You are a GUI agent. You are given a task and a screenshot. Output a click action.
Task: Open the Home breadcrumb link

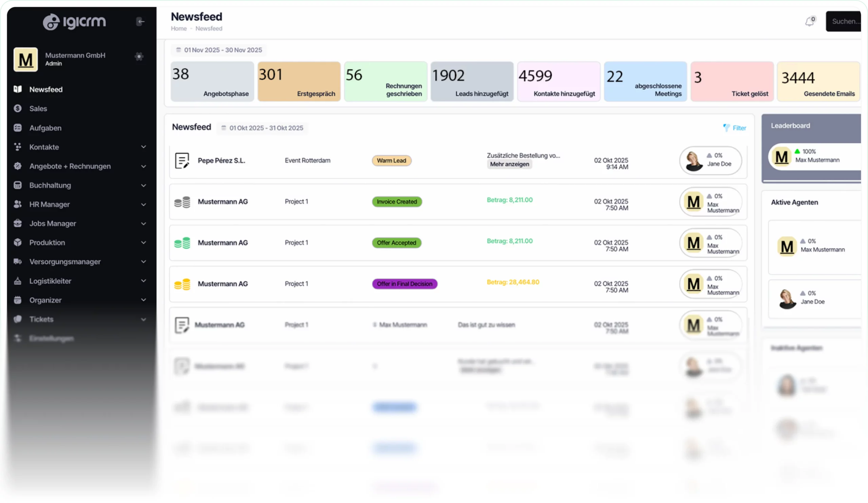click(x=178, y=28)
